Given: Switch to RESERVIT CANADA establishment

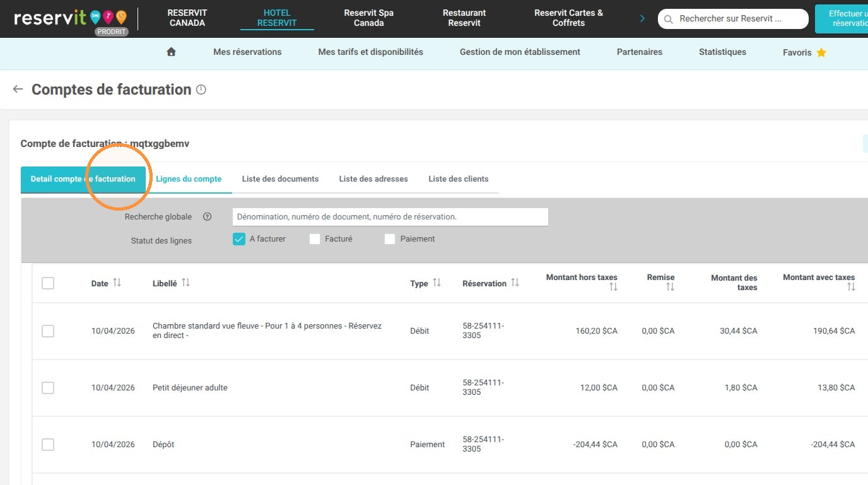Looking at the screenshot, I should tap(187, 18).
